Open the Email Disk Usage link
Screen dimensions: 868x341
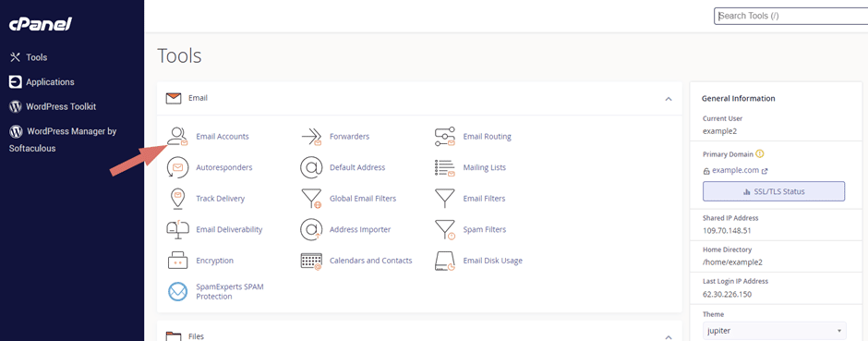click(x=493, y=261)
